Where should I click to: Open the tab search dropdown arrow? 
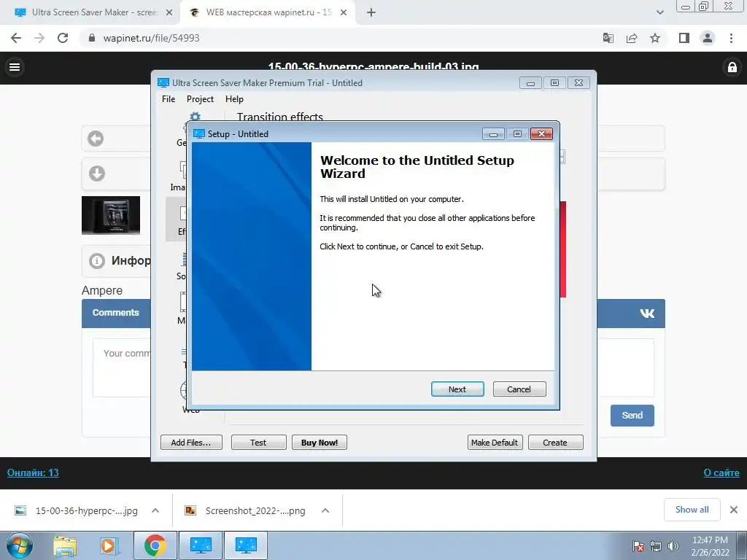659,12
